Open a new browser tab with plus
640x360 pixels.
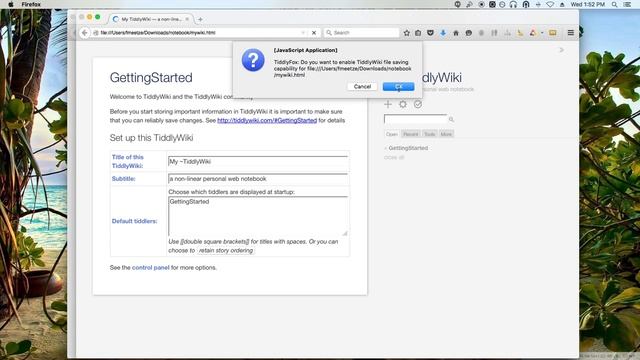[200, 19]
